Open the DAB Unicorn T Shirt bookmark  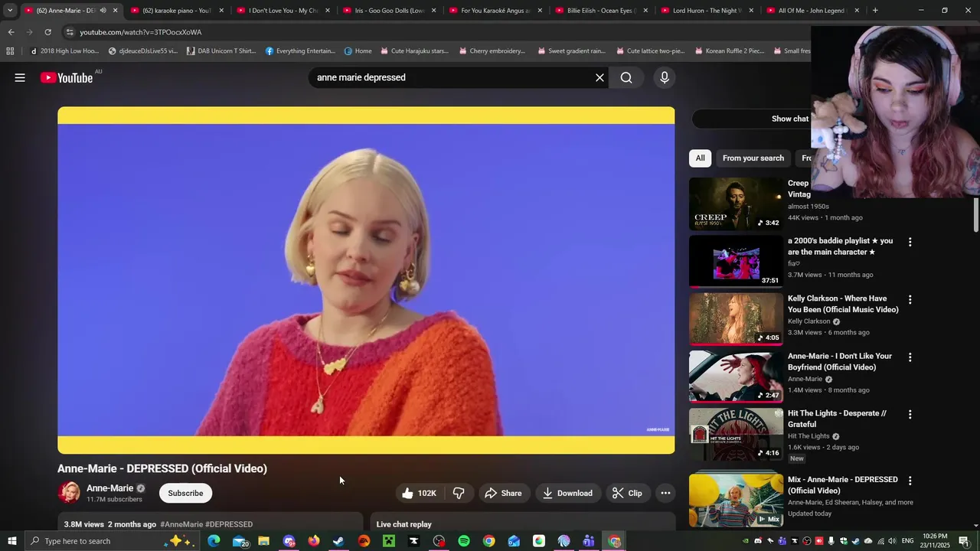click(x=221, y=51)
